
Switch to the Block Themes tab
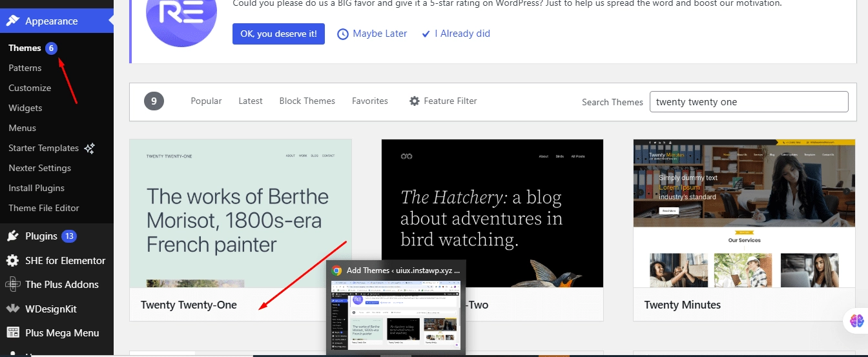(x=307, y=101)
